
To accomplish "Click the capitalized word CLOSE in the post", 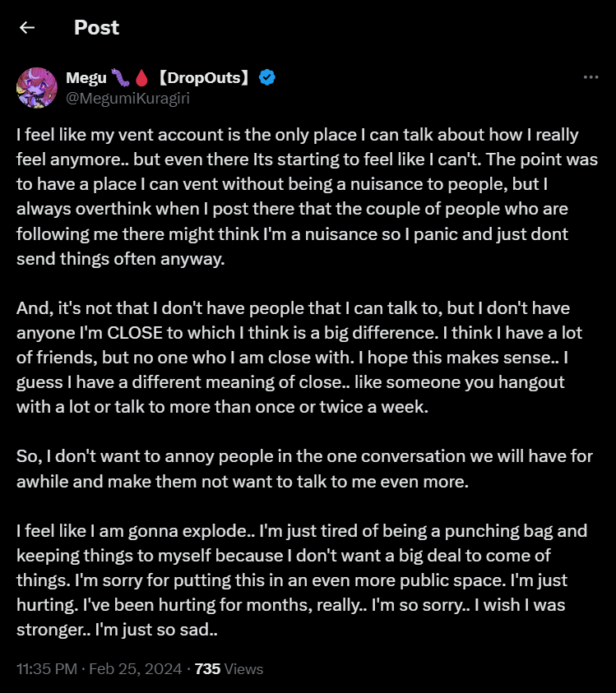I will click(x=135, y=333).
